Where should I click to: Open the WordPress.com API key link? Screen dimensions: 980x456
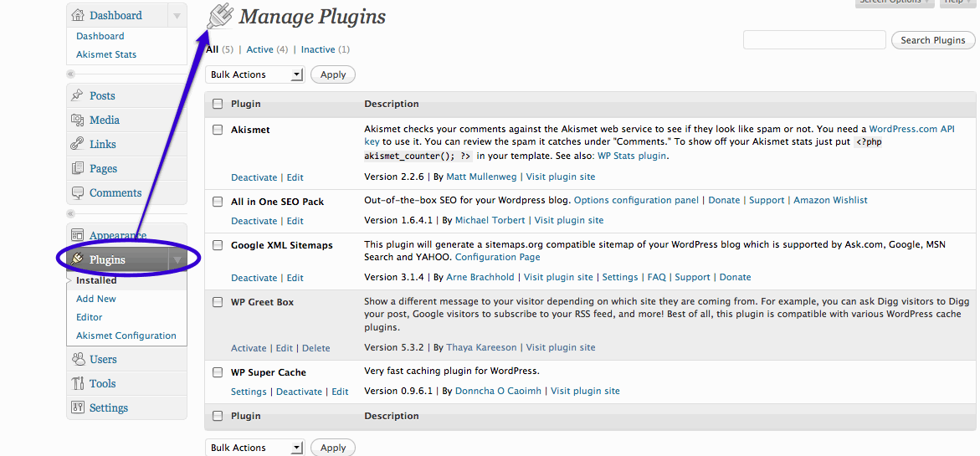pos(912,130)
